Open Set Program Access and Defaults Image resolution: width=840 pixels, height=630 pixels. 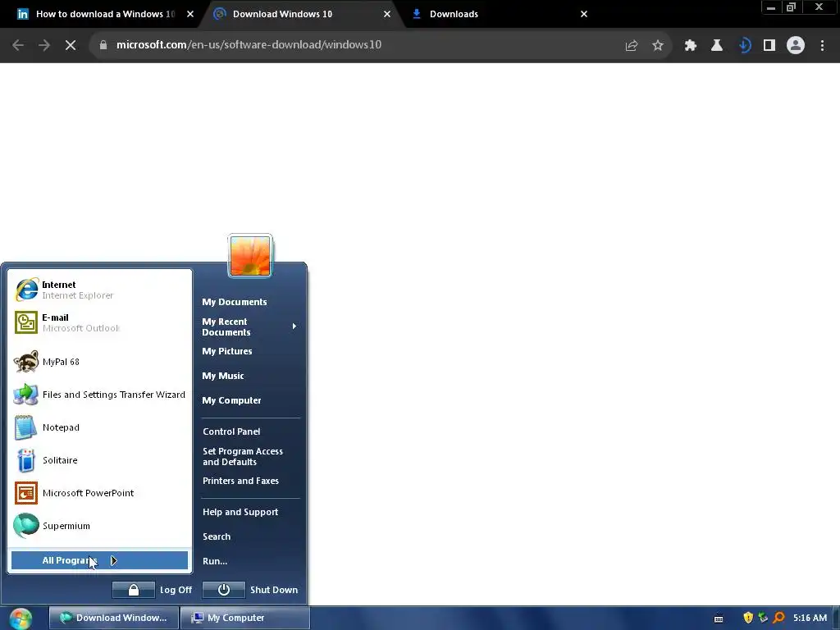243,456
